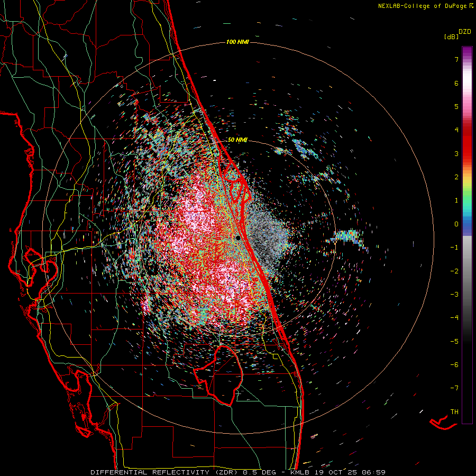
Task: Click the positive 2 scale label
Action: point(456,177)
